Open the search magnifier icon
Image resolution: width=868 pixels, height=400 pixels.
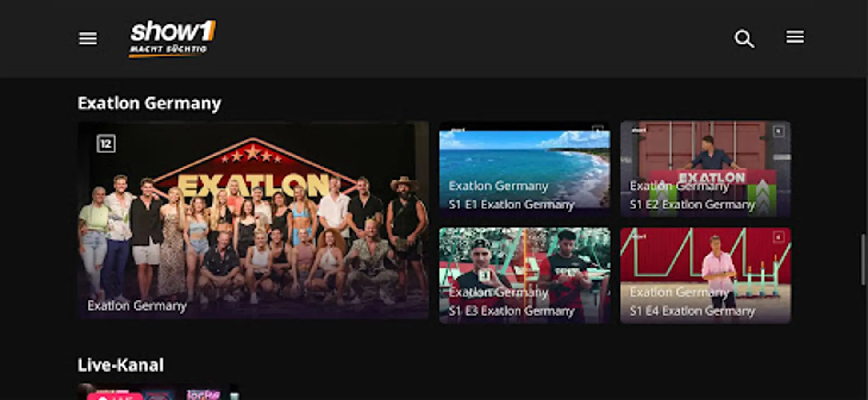[744, 39]
